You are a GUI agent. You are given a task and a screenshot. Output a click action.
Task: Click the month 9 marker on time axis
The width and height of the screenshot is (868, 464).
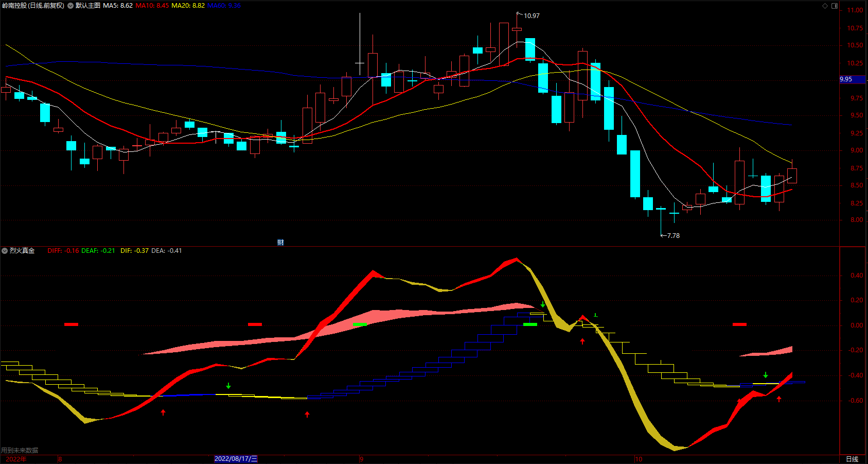click(362, 459)
